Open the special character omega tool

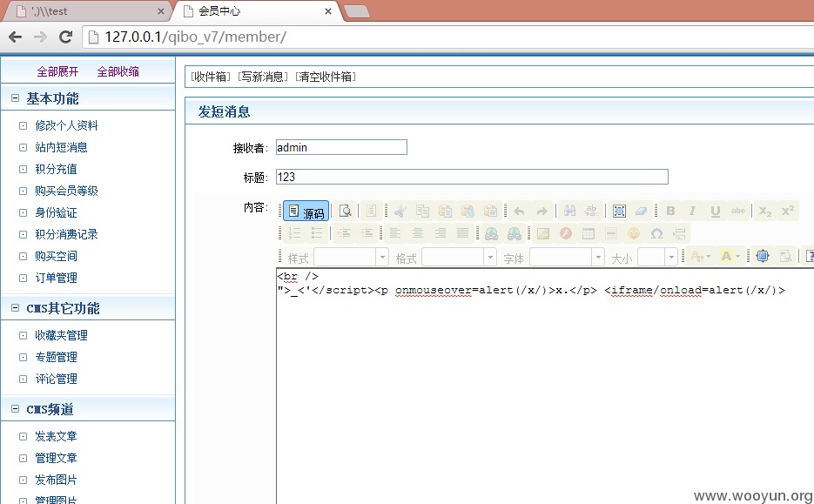(x=656, y=233)
